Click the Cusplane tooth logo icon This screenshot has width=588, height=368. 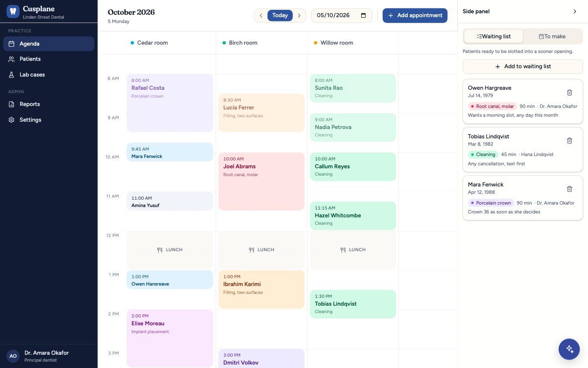(13, 12)
